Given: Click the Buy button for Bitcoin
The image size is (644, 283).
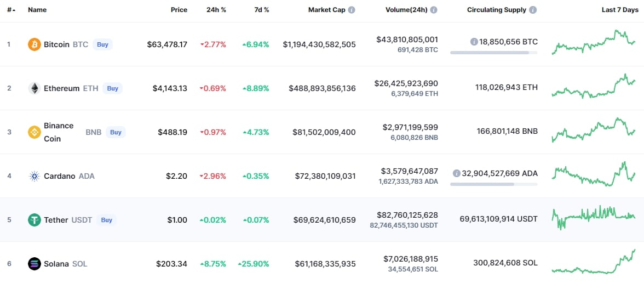Looking at the screenshot, I should click(x=102, y=44).
